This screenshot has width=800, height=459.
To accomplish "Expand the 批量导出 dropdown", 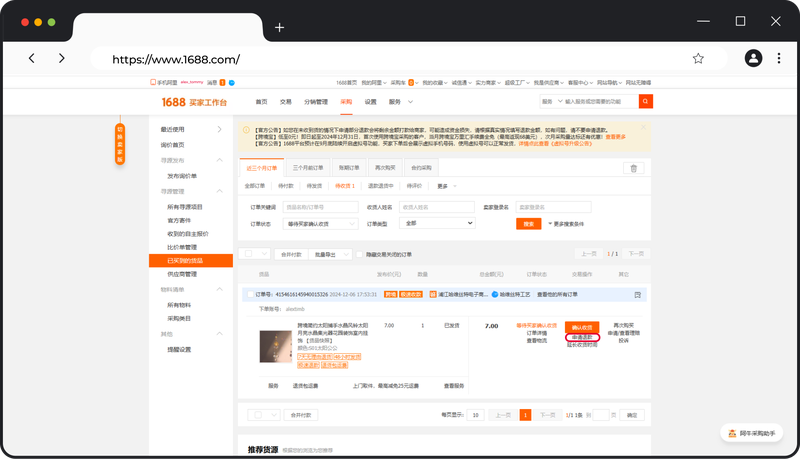I will click(331, 254).
